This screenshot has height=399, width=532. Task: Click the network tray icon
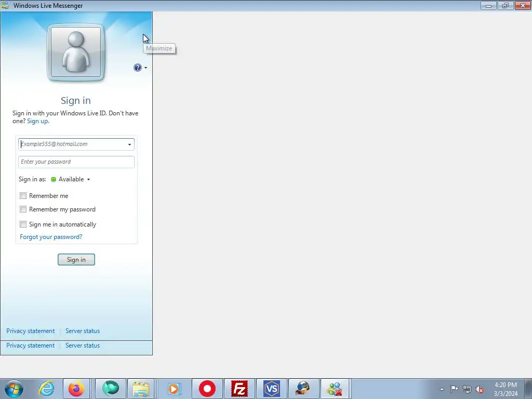click(x=467, y=389)
